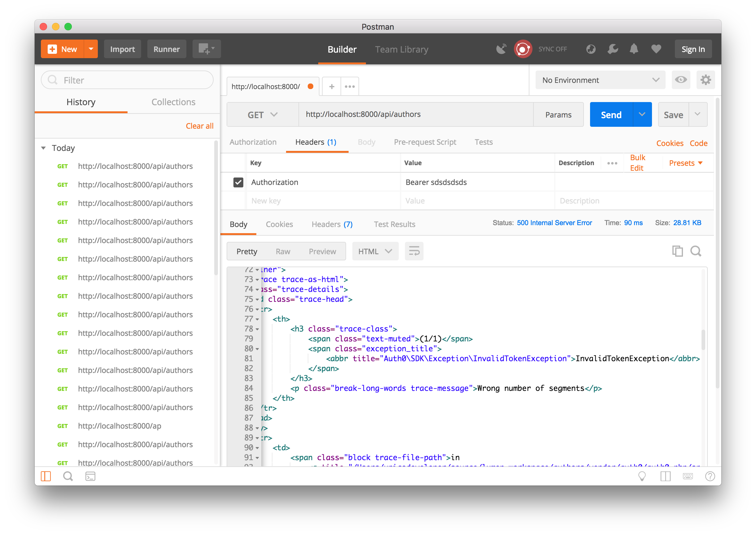The width and height of the screenshot is (756, 535).
Task: Expand the No Environment selector
Action: coord(600,80)
